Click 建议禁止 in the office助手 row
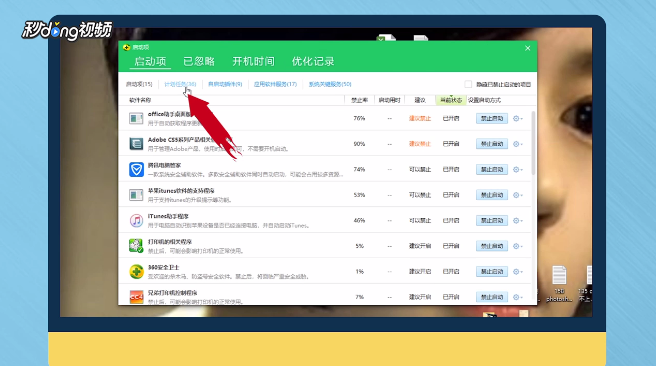The height and width of the screenshot is (366, 656). pos(420,118)
